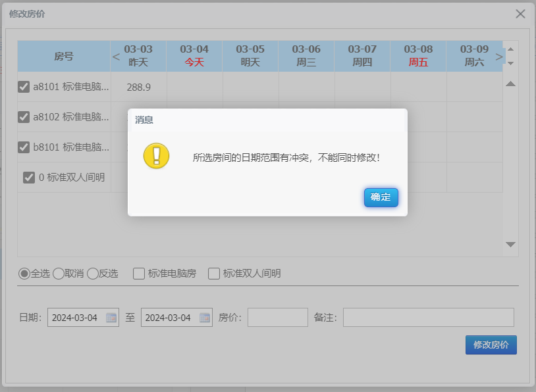
Task: Click small down arrow in table header
Action: click(x=511, y=63)
